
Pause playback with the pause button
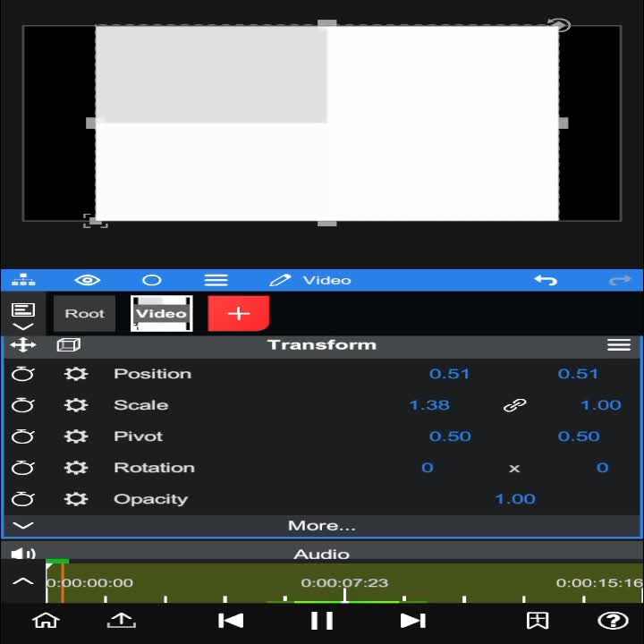coord(322,620)
